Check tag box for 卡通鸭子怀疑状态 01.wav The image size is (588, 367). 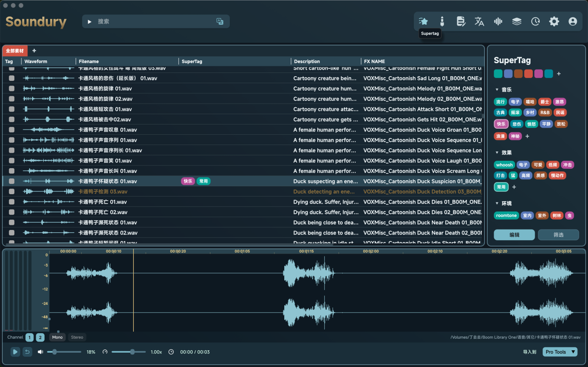pos(12,181)
